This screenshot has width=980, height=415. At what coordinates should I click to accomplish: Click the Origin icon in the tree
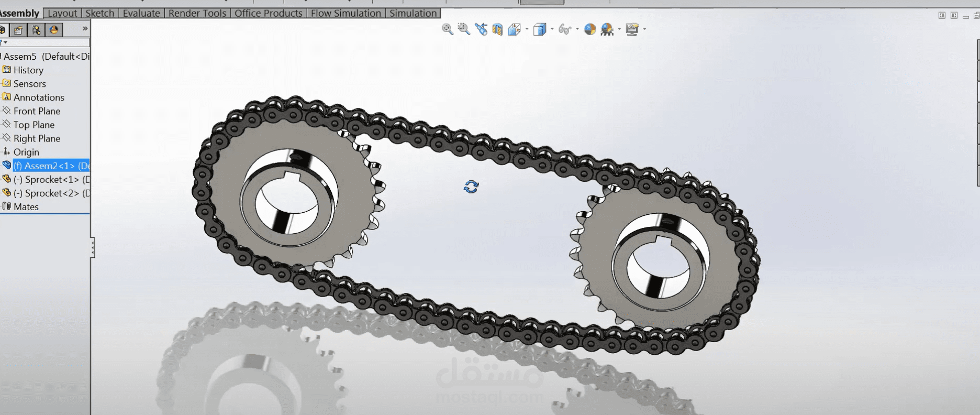(6, 151)
